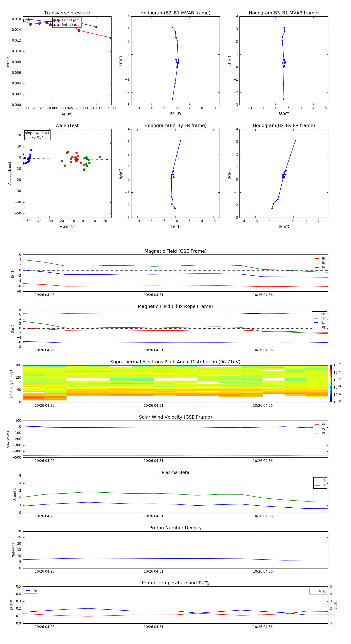Click the 'pitch angle (deg)' axis label

click(x=11, y=384)
